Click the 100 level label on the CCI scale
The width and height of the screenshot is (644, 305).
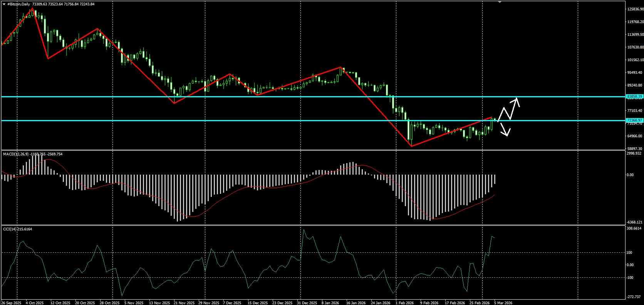[630, 252]
